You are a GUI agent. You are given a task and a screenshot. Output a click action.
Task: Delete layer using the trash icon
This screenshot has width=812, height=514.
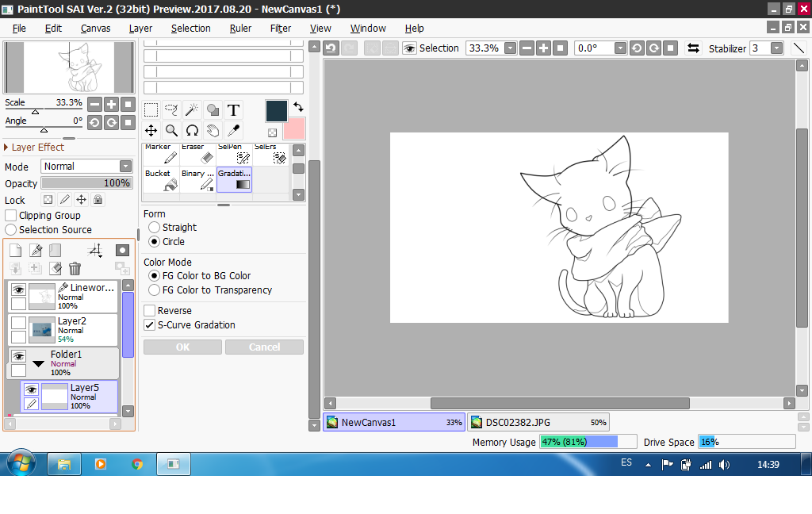point(75,269)
